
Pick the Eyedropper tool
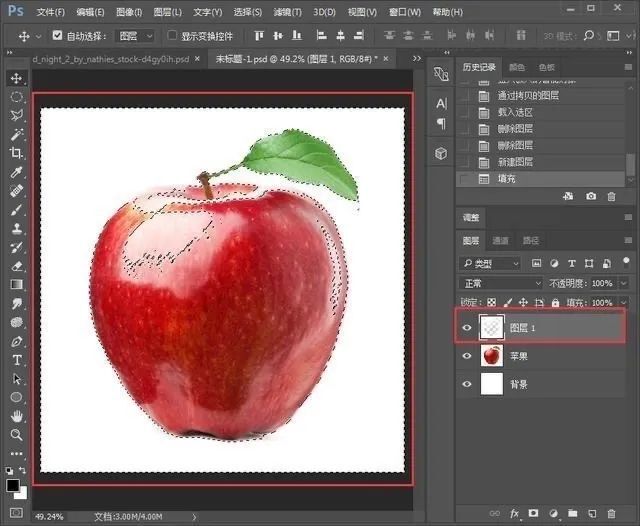coord(17,172)
